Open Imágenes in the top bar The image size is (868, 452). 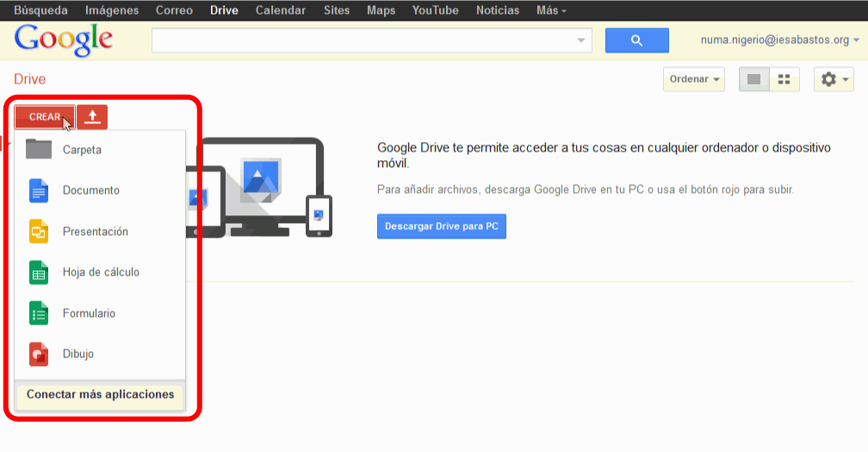[x=112, y=10]
